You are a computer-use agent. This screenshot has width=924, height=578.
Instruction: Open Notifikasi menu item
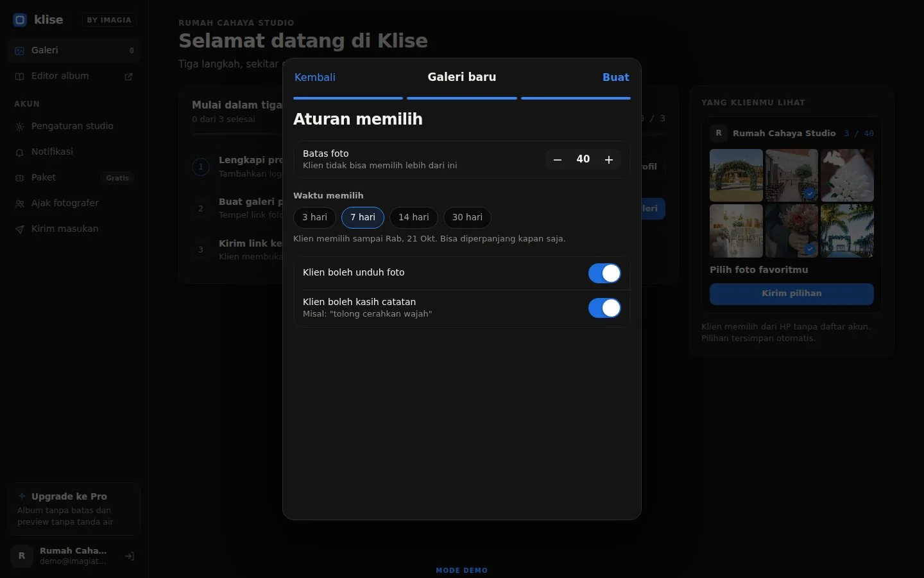(74, 152)
